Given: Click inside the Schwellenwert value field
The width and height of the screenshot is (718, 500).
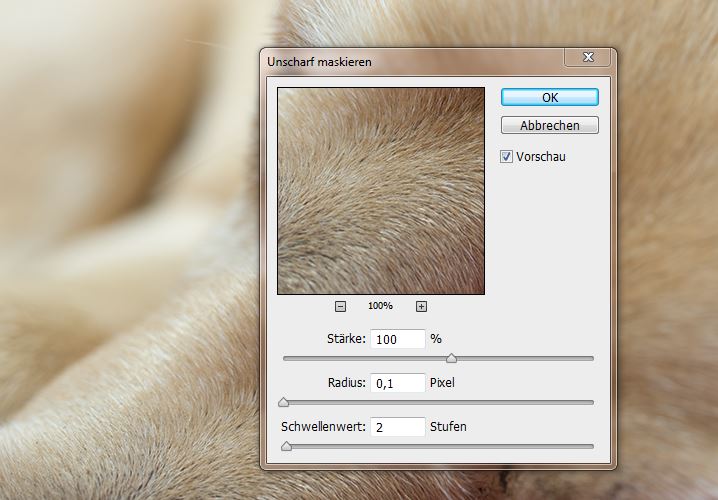Looking at the screenshot, I should pyautogui.click(x=397, y=427).
